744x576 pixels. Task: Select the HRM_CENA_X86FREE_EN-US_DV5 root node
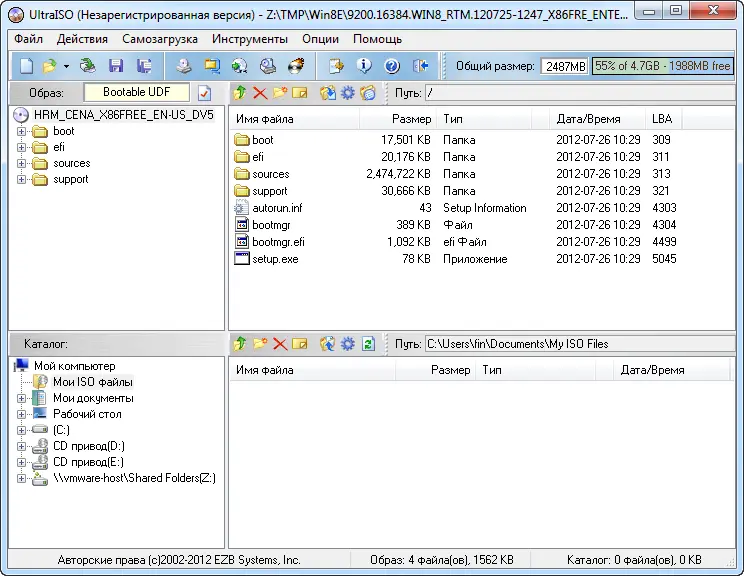123,115
